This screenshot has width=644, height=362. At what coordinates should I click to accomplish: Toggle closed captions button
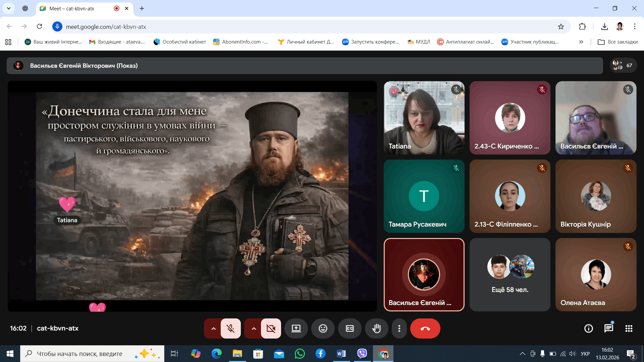point(350,328)
